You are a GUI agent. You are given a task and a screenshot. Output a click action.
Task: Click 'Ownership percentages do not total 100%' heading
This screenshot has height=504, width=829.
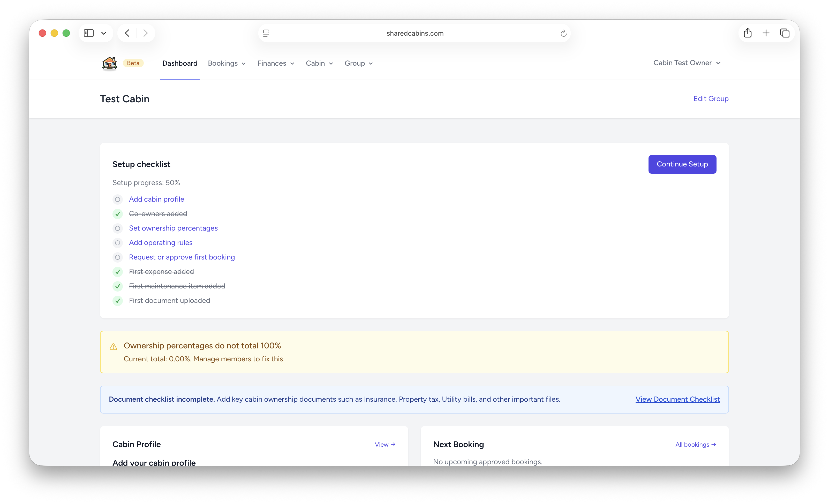pyautogui.click(x=202, y=346)
